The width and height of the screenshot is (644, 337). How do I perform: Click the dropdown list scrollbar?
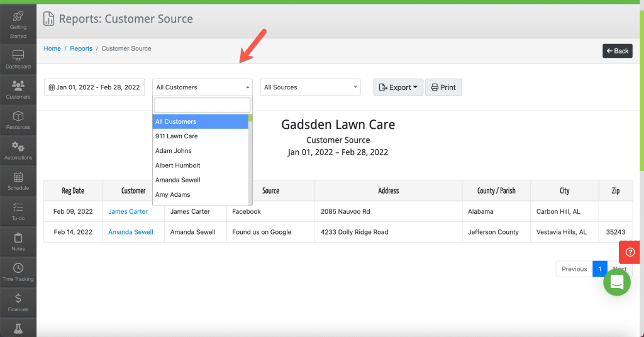pos(250,160)
